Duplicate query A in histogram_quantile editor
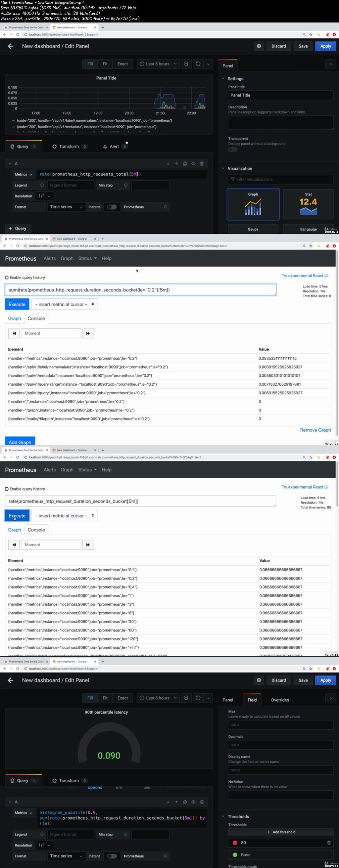339x868 pixels. pos(185,802)
